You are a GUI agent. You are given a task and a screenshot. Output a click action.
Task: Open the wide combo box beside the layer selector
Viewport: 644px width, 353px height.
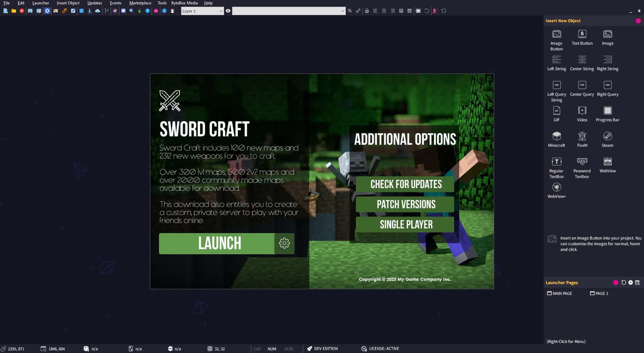[x=288, y=11]
